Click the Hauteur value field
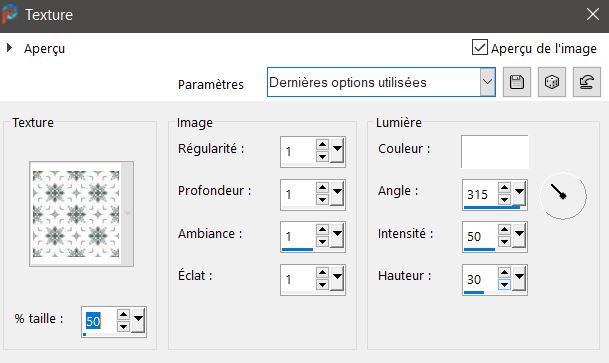609x363 pixels. point(480,279)
